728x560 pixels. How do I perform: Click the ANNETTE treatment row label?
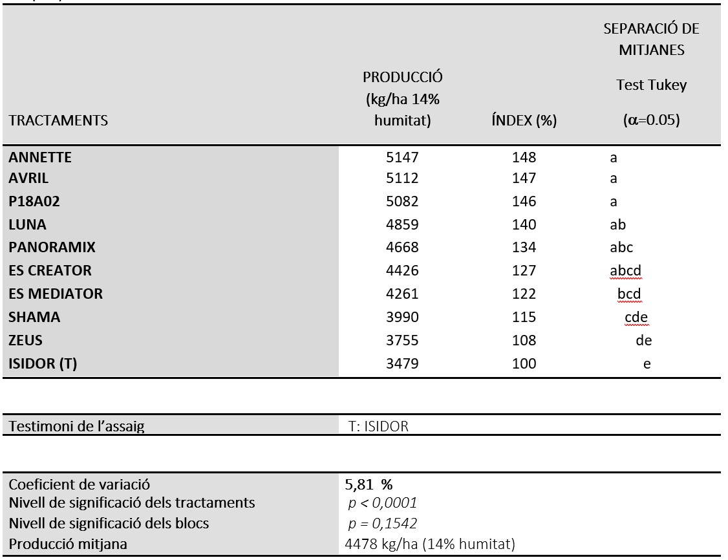(40, 157)
